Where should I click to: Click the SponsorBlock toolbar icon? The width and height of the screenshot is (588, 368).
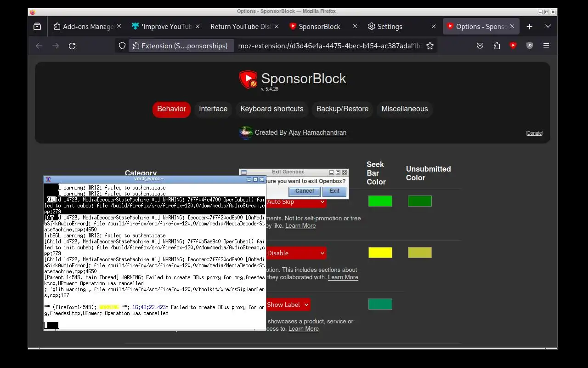[x=513, y=46]
